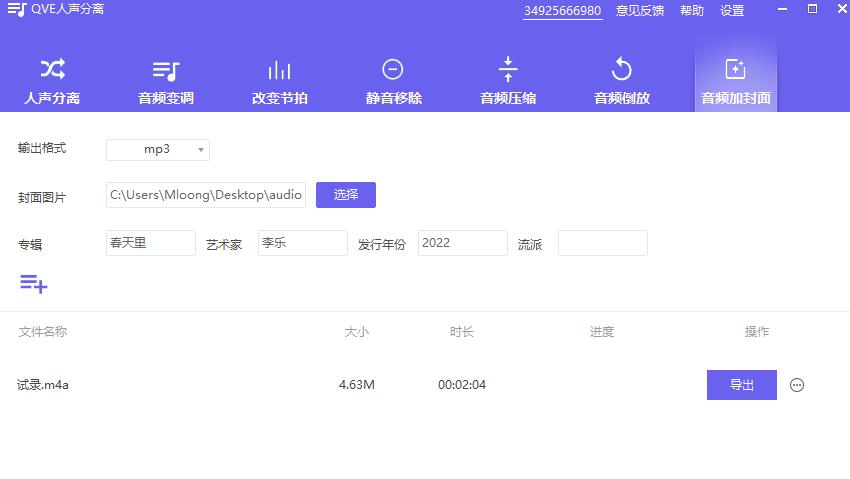Click the 意见反馈 feedback link
The height and width of the screenshot is (479, 850).
[x=640, y=11]
